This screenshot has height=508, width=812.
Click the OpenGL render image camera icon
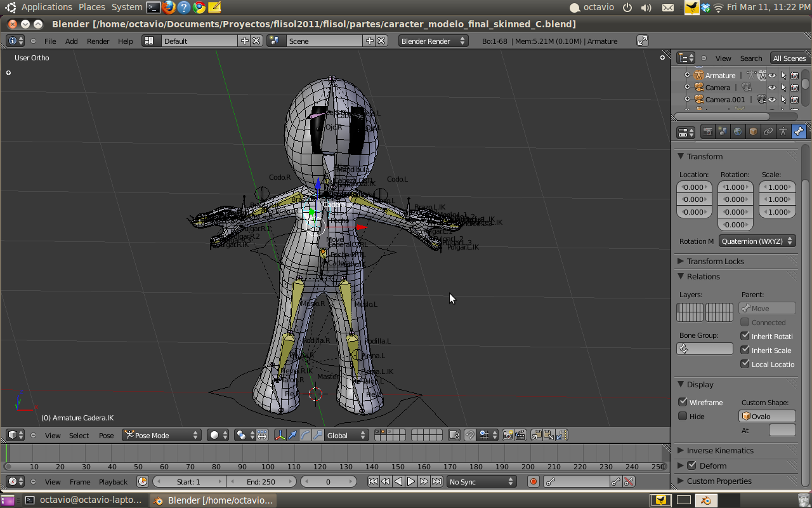507,436
